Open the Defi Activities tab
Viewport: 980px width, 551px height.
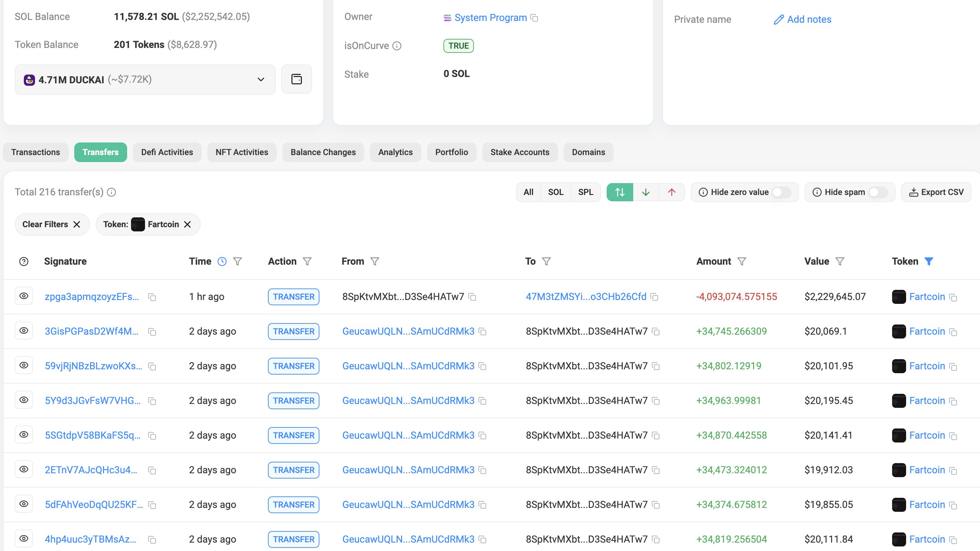pos(167,152)
